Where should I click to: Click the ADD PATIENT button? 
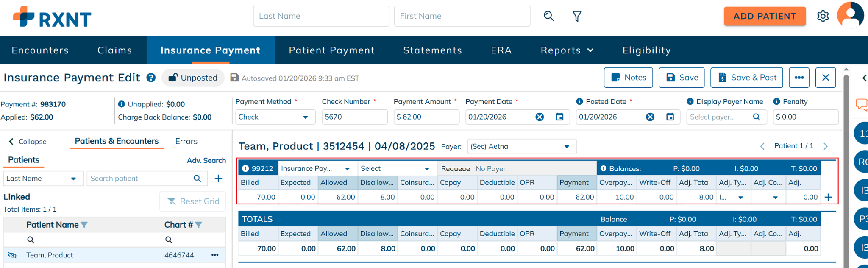(765, 16)
